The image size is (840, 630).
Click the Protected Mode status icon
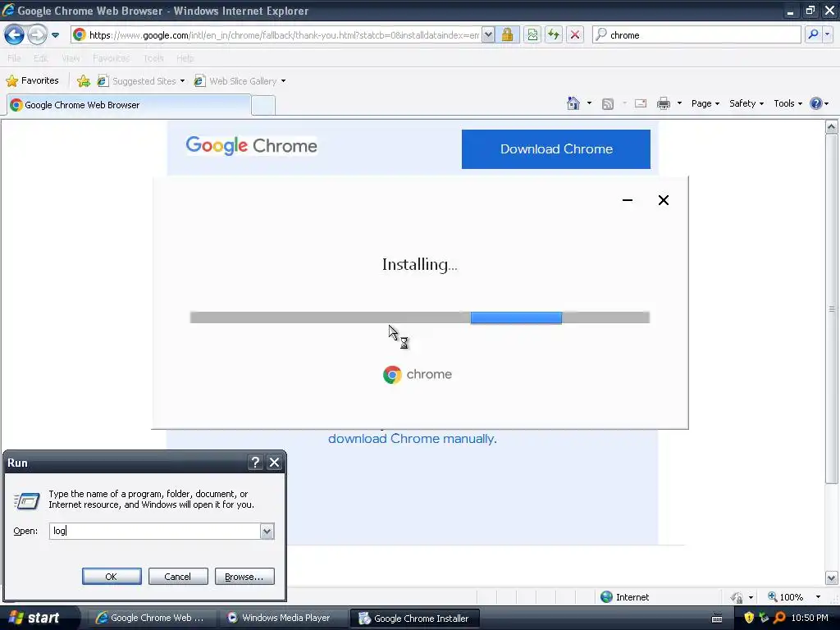(x=737, y=597)
